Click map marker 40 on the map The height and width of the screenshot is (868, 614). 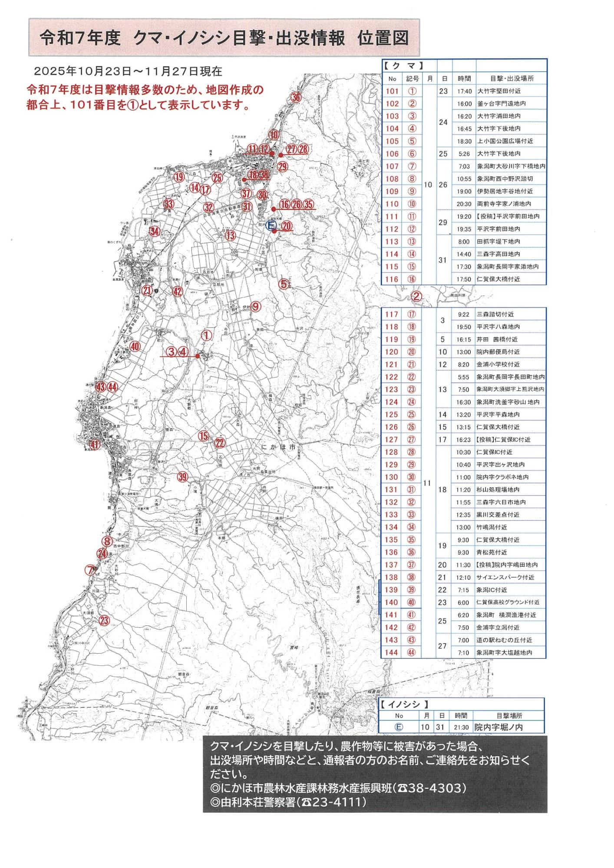(x=135, y=347)
